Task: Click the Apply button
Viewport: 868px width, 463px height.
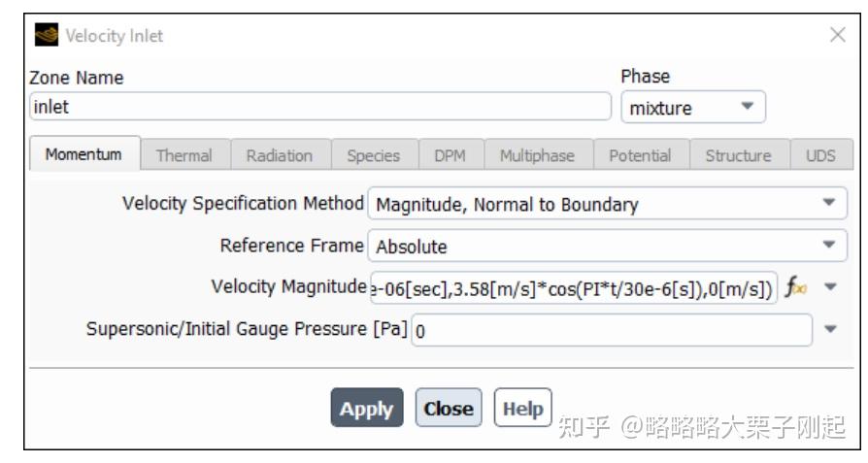Action: point(367,409)
